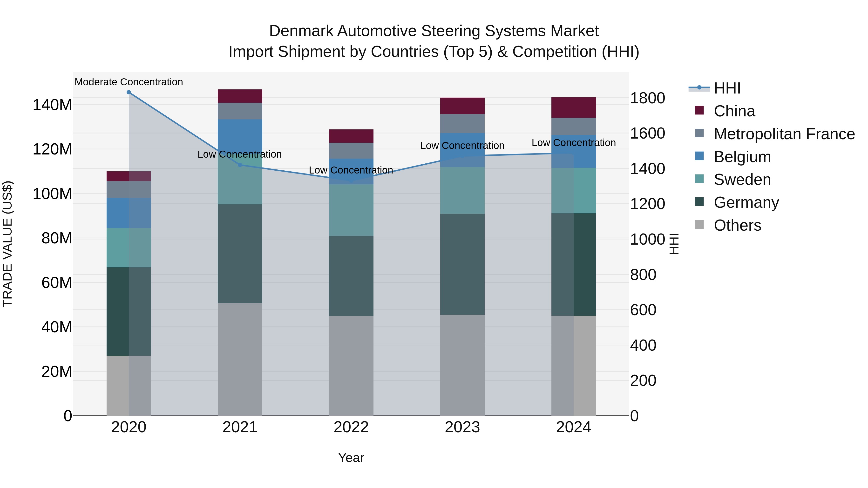
Task: Click the 2021 China bar segment
Action: tap(240, 96)
